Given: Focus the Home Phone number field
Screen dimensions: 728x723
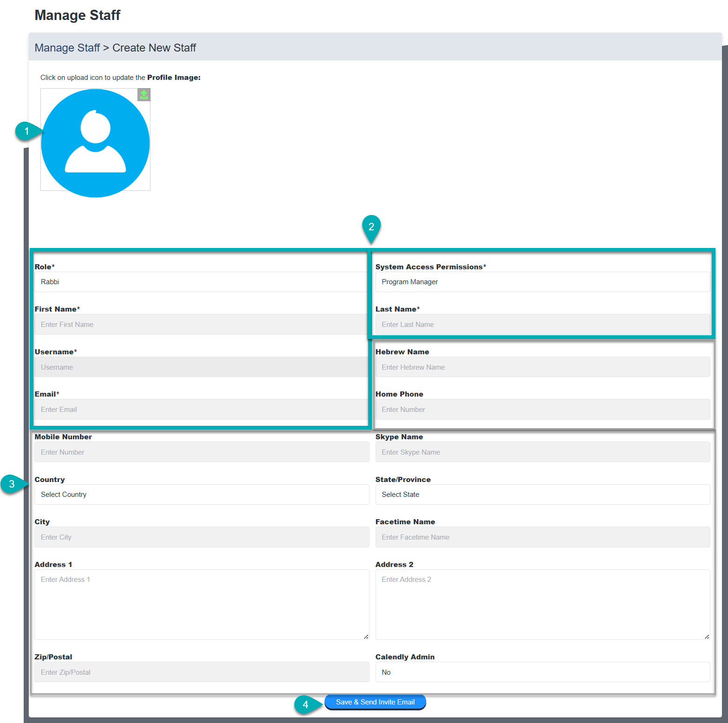Looking at the screenshot, I should tap(542, 410).
